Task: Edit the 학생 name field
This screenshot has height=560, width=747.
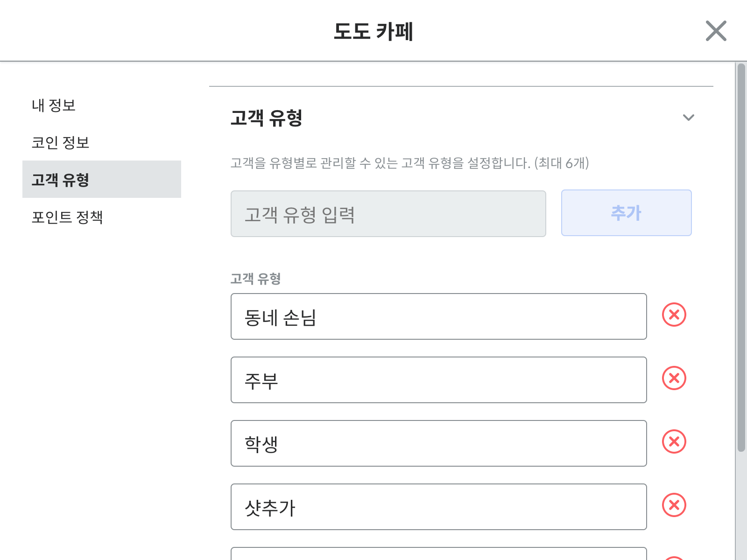Action: pyautogui.click(x=438, y=444)
